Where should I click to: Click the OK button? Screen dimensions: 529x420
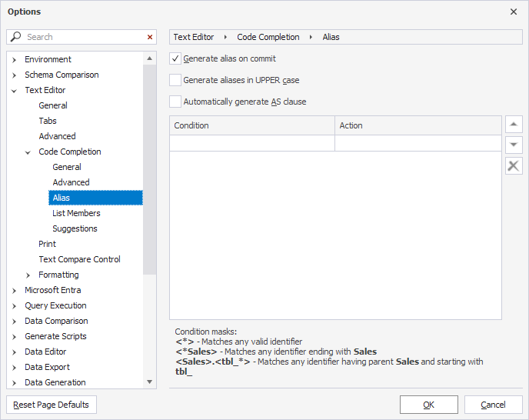point(429,405)
